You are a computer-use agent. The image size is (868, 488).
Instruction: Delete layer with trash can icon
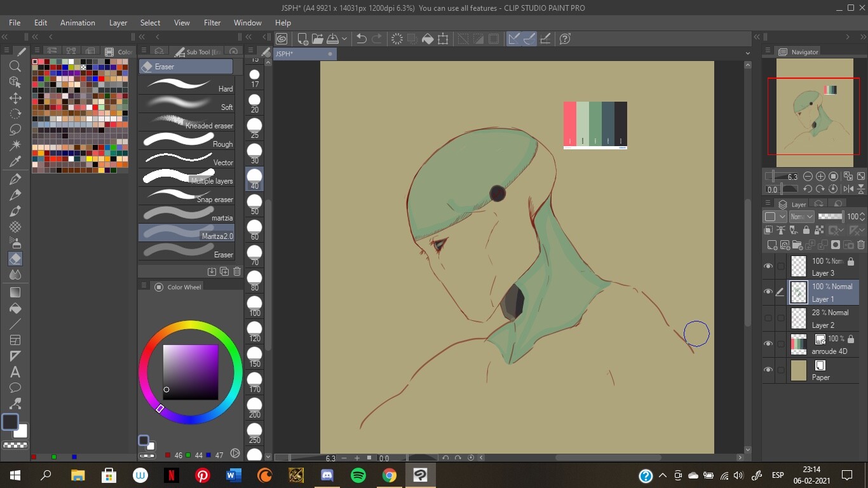861,245
